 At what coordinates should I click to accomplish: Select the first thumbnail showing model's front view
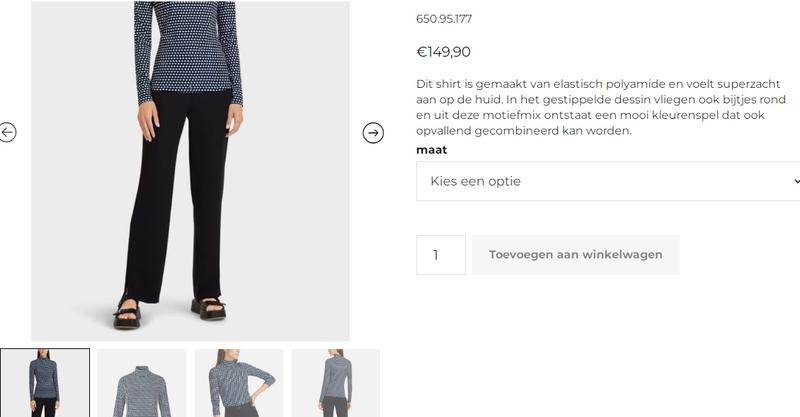[45, 383]
